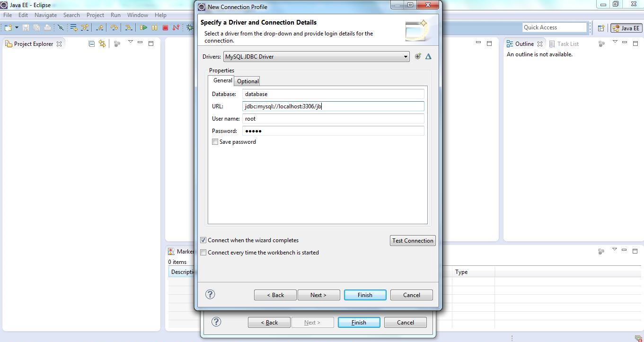This screenshot has height=342, width=644.
Task: Click Finish in the background wizard dialog
Action: click(x=359, y=322)
